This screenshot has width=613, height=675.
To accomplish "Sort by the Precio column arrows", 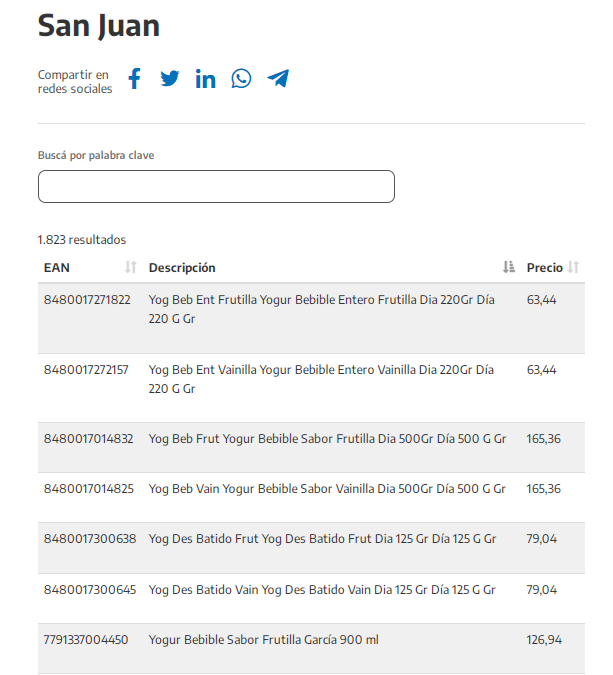I will click(x=574, y=268).
